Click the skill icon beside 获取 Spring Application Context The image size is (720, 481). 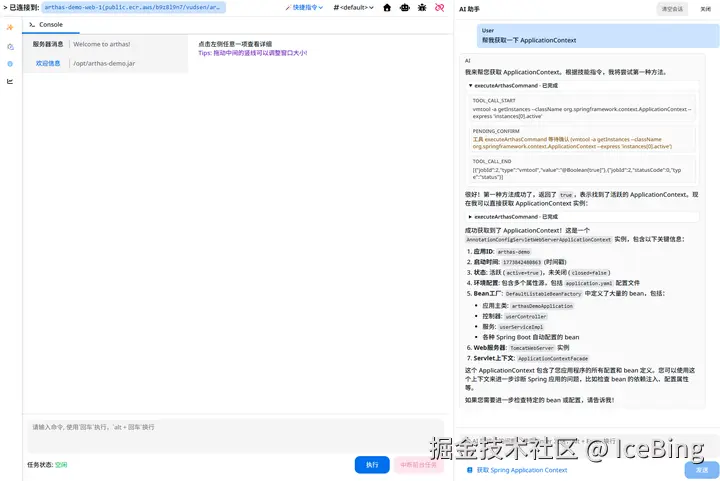[x=469, y=470]
